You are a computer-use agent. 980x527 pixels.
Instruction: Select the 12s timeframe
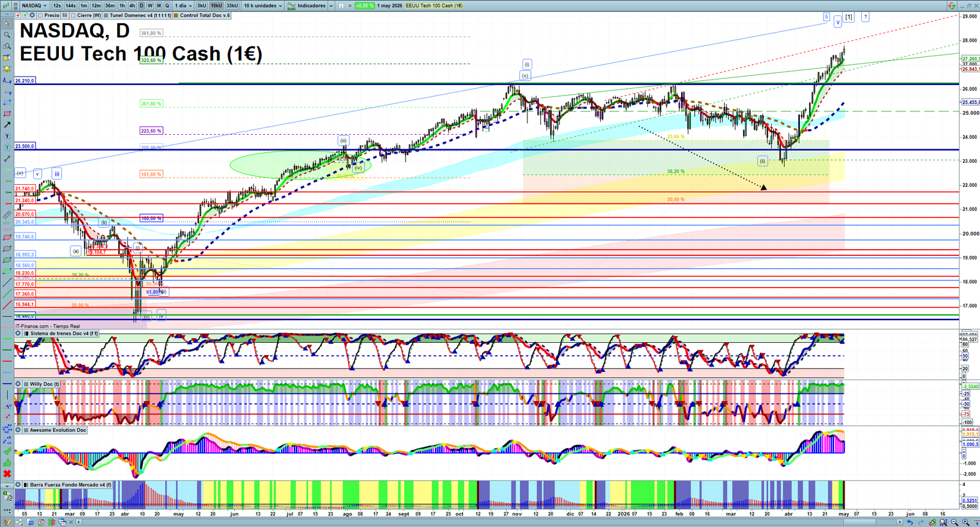[57, 6]
